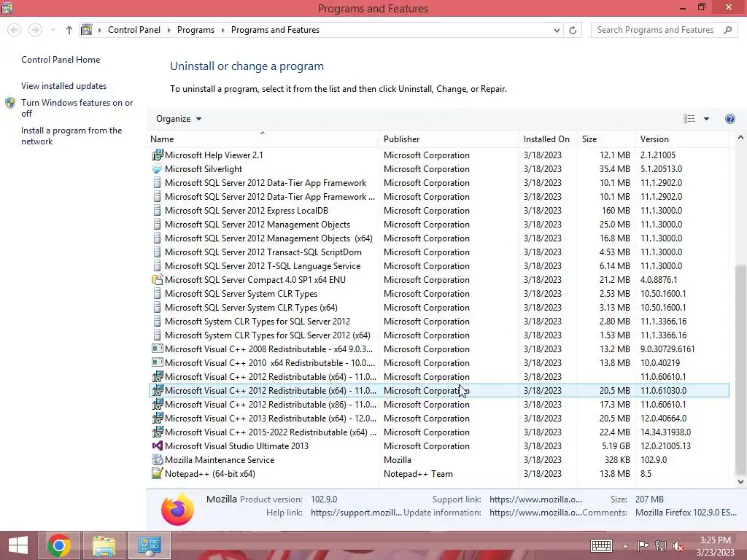Open the Organize menu
This screenshot has width=747, height=560.
[x=179, y=119]
